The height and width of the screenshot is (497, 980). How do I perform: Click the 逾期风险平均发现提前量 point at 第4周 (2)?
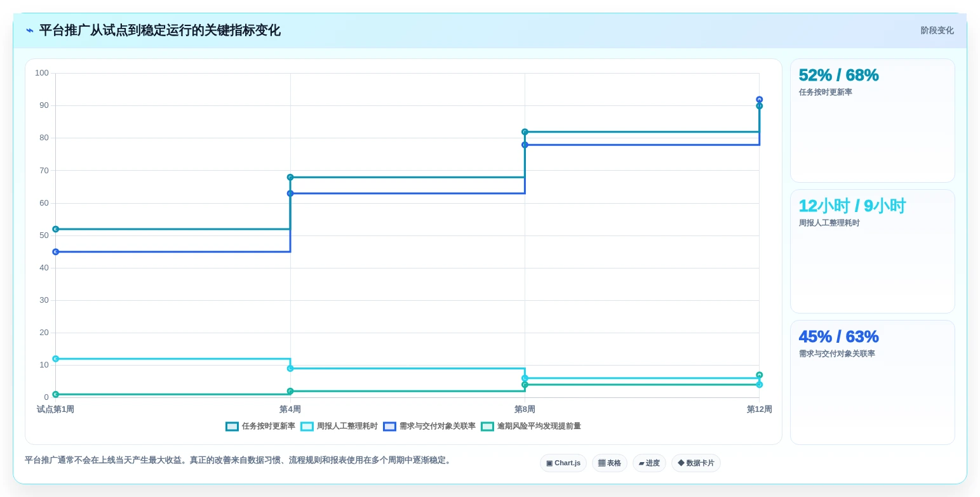290,391
